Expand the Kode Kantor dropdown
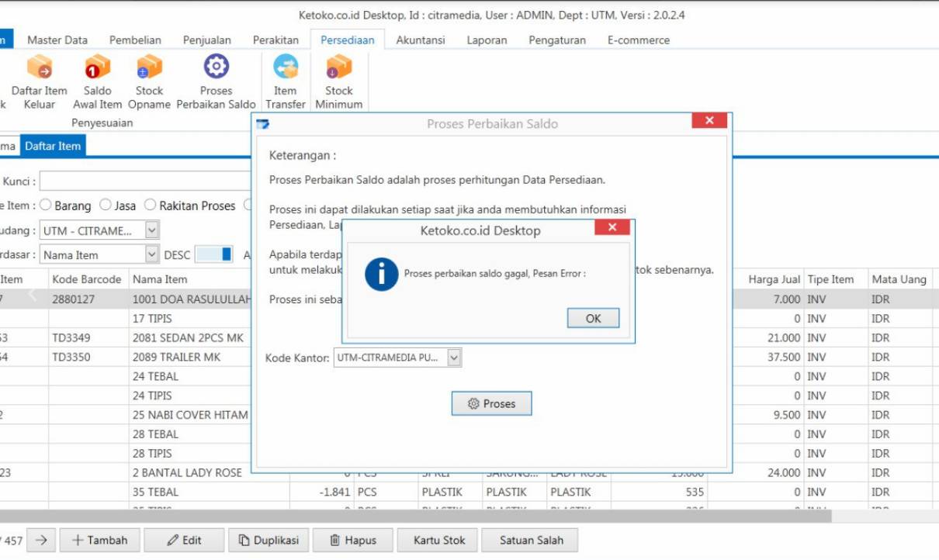Image resolution: width=939 pixels, height=560 pixels. [x=455, y=358]
